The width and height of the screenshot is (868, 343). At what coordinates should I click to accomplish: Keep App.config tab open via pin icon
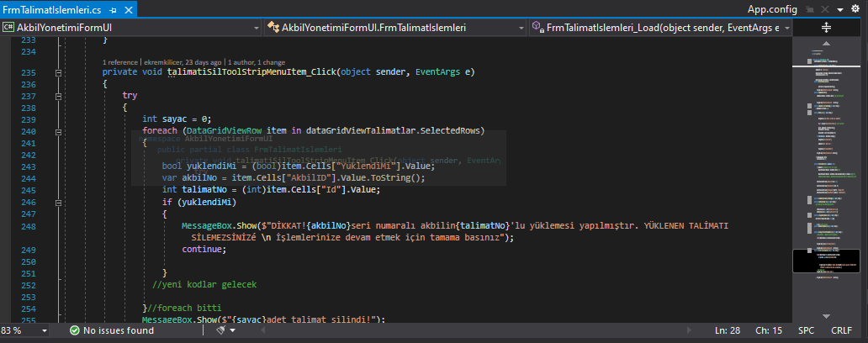[x=809, y=9]
